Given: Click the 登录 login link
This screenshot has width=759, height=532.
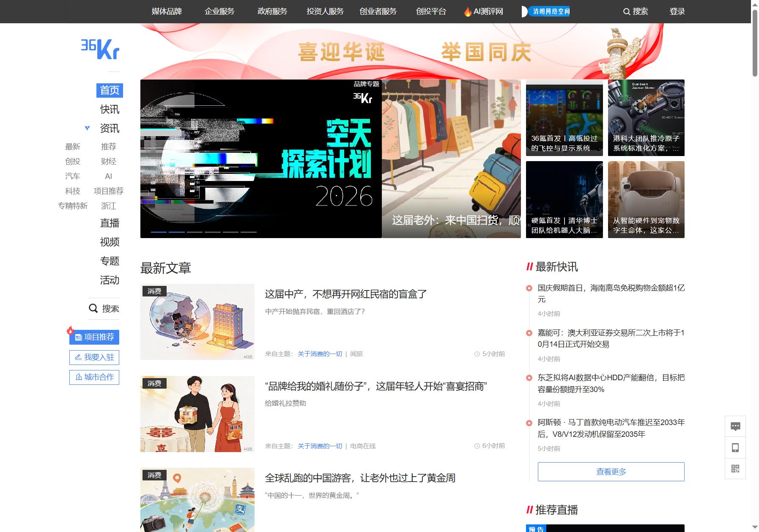Looking at the screenshot, I should click(677, 11).
